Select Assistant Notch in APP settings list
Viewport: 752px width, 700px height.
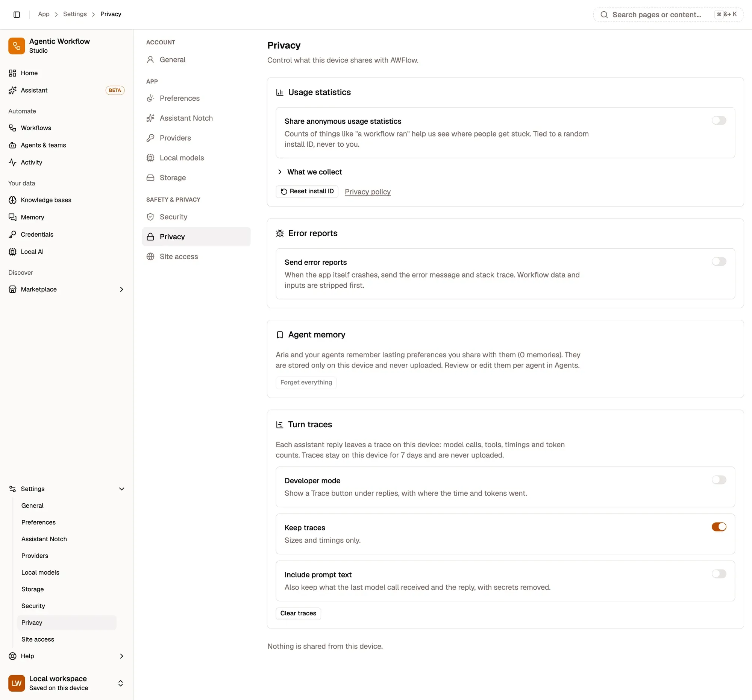[x=196, y=118]
